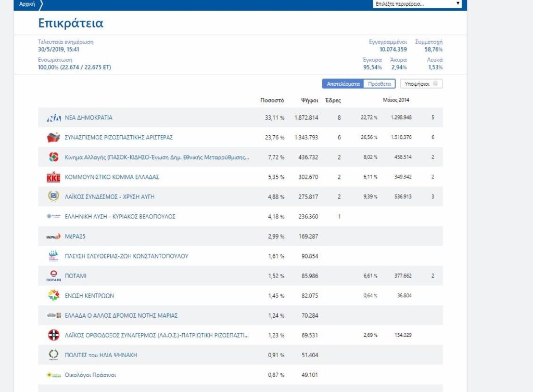Click the Ποτάμι party logo

coord(54,276)
